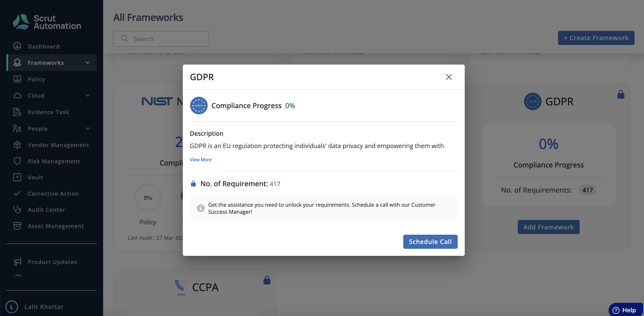The width and height of the screenshot is (644, 316).
Task: Click the View More link
Action: click(200, 159)
